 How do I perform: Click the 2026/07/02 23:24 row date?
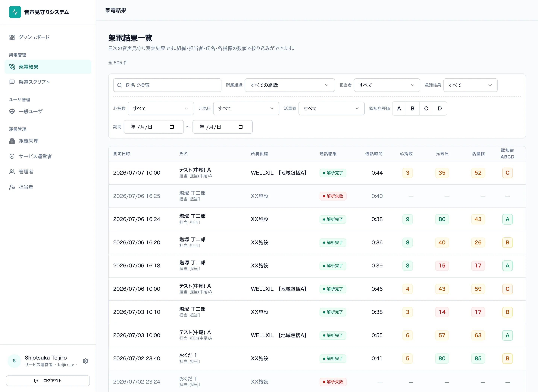pyautogui.click(x=137, y=382)
